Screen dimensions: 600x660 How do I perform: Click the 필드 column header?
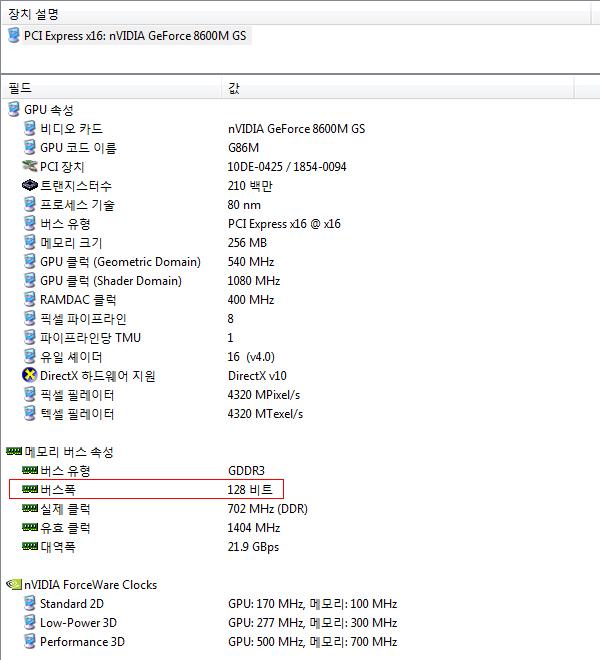pos(112,88)
